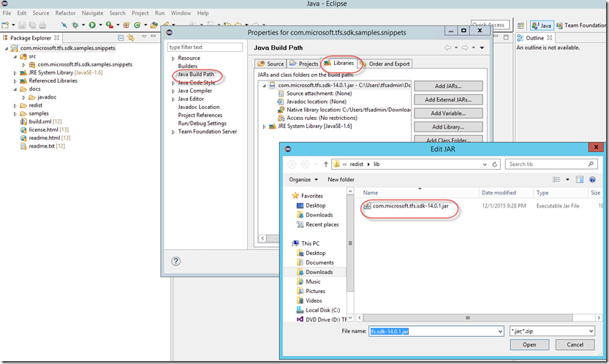Select Local Disk (C:) in navigation pane
This screenshot has height=364, width=609.
(322, 310)
